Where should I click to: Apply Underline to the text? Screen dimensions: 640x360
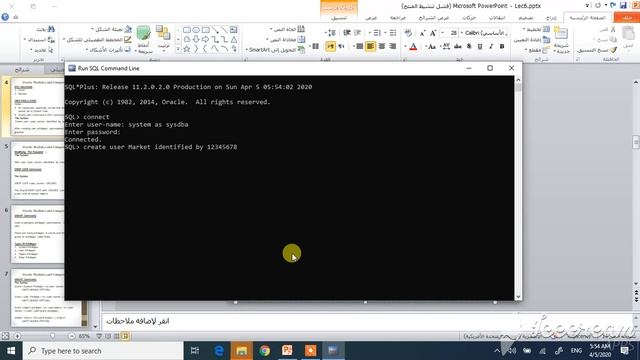pos(480,47)
